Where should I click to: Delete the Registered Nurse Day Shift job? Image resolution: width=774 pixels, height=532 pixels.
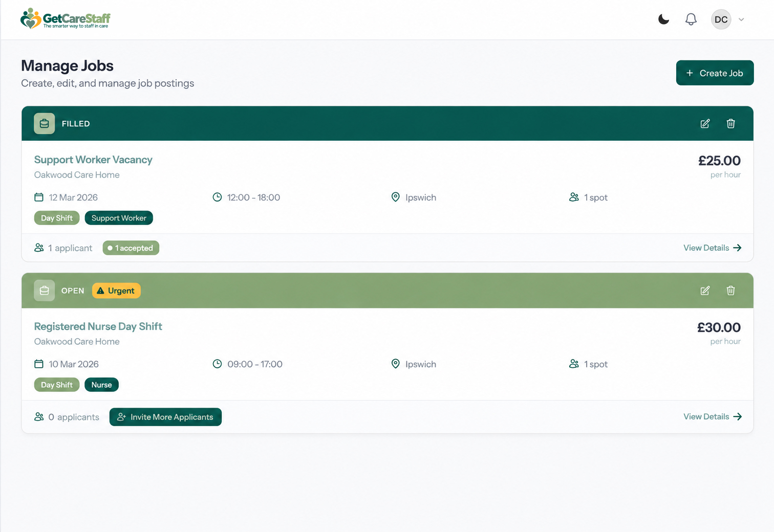(730, 291)
